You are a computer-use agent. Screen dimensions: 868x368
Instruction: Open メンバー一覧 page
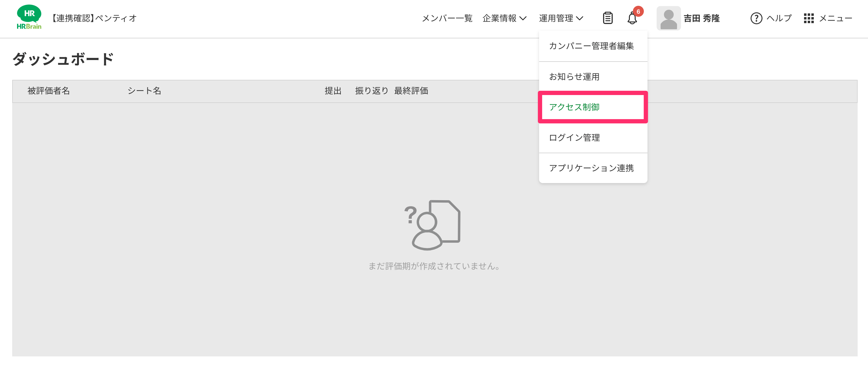447,18
